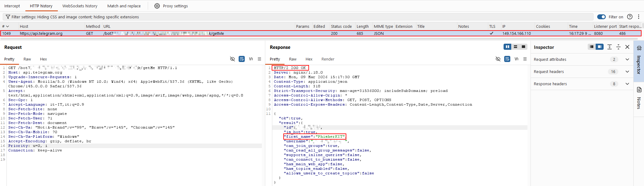Viewport: 644px width, 186px height.
Task: Toggle hidden items eye icon in Response
Action: (498, 59)
